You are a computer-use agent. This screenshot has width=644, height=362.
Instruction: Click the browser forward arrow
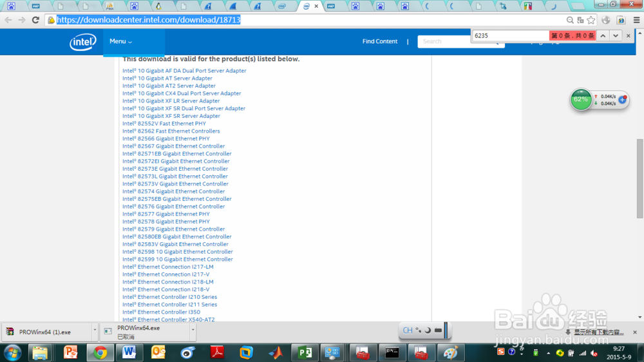click(x=22, y=20)
